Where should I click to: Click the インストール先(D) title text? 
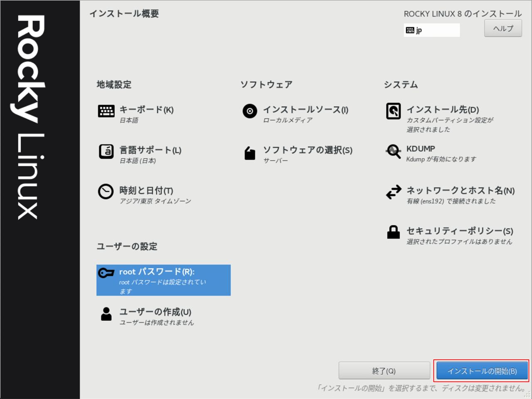coord(442,110)
